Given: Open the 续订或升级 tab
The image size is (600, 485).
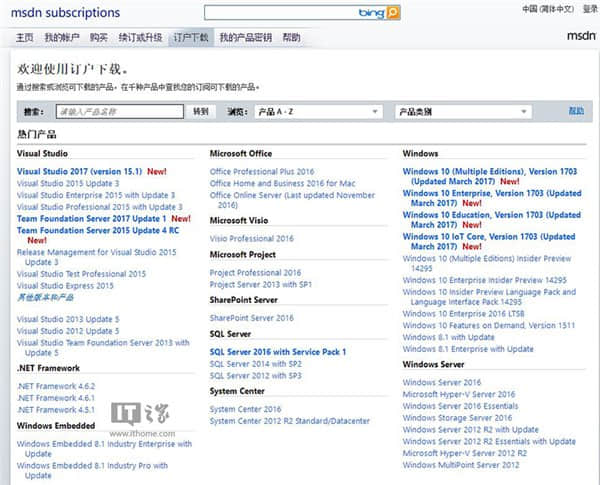Looking at the screenshot, I should (x=140, y=38).
